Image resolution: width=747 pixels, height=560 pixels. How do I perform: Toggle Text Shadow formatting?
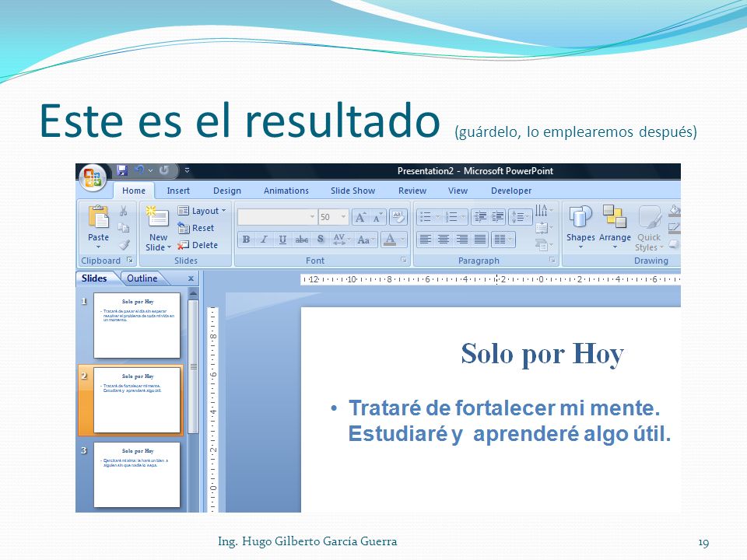[320, 240]
